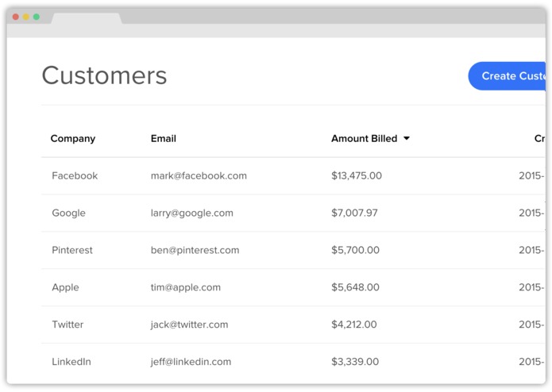Screen dimensions: 552x392
Task: Select the $13,475.00 amount cell
Action: [x=357, y=176]
